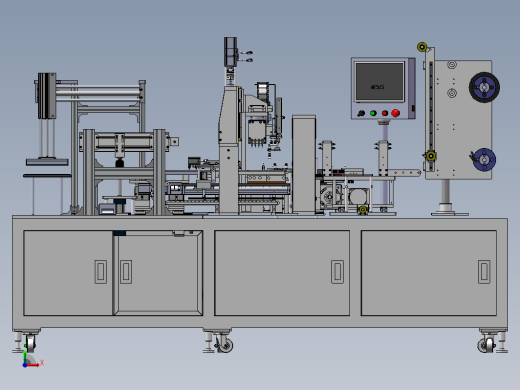Viewport: 520px width, 390px height.
Task: Pick the handle on the open second cabinet door
Action: point(126,272)
